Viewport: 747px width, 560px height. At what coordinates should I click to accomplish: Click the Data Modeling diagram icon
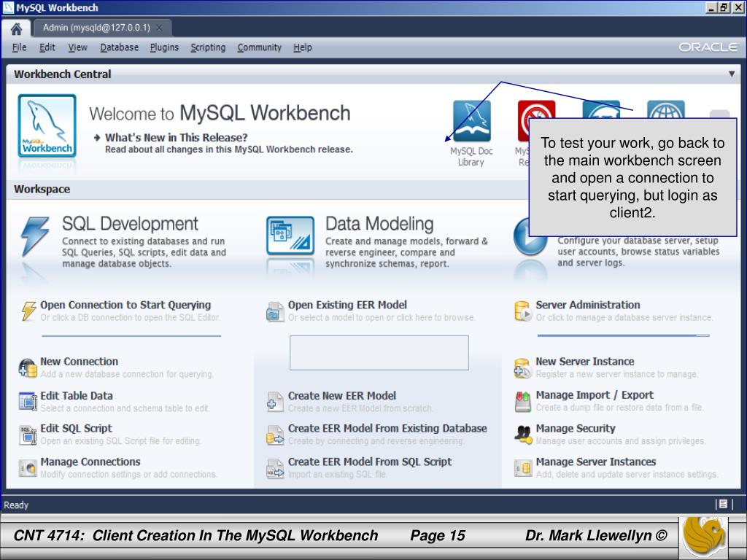click(x=290, y=236)
